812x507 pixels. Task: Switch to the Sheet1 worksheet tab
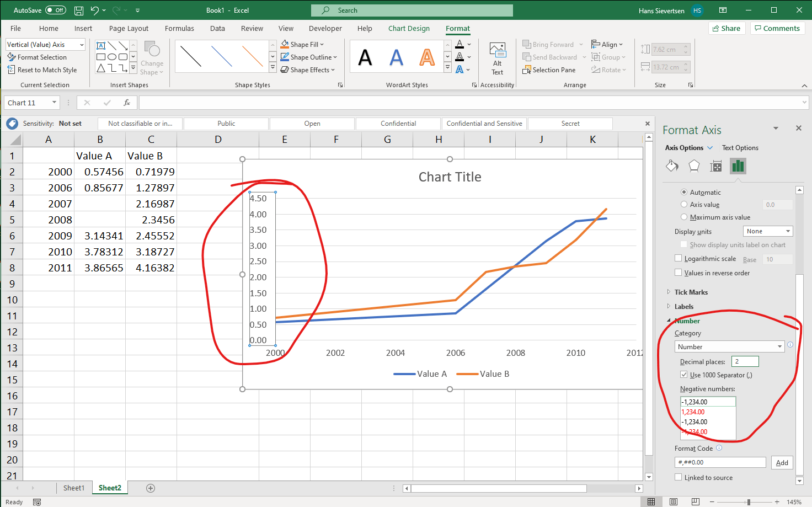[73, 488]
